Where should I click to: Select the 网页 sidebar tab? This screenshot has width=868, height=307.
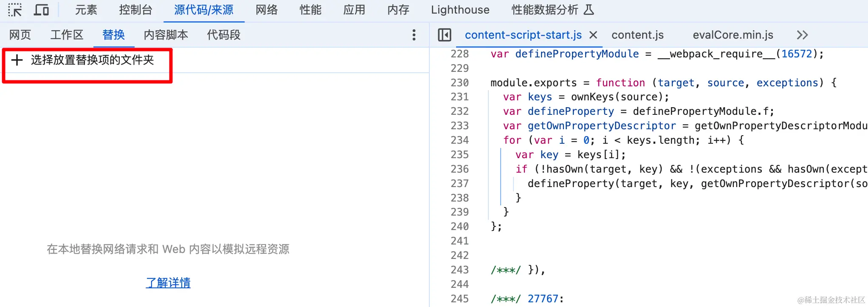coord(20,35)
